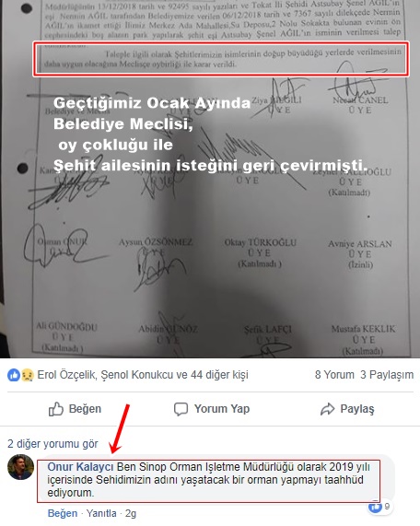Click the Yorum Yap comment button

click(x=212, y=409)
